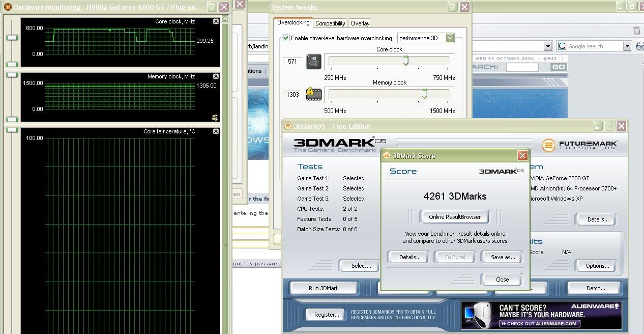The image size is (644, 334).
Task: Switch to the Overlay tab
Action: click(x=360, y=23)
